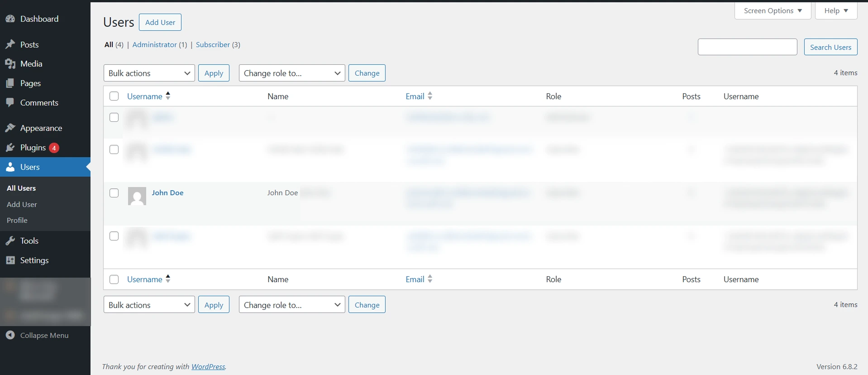Tick the select-all checkbox in table header
This screenshot has width=868, height=375.
coord(114,96)
